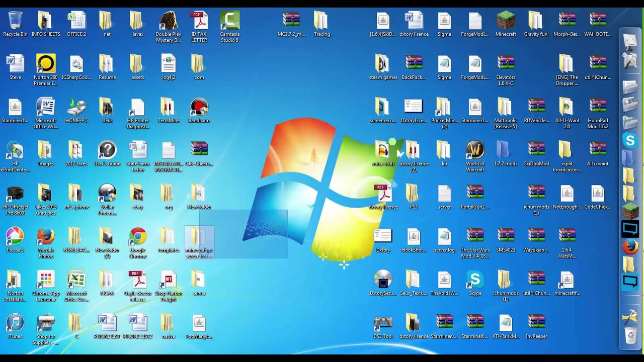Viewport: 644px width, 362px height.
Task: Open The Star Wars Mod archive
Action: pyautogui.click(x=475, y=243)
